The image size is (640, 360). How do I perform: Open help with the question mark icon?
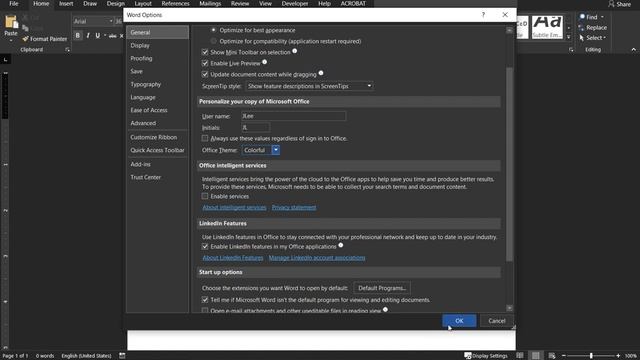click(483, 15)
